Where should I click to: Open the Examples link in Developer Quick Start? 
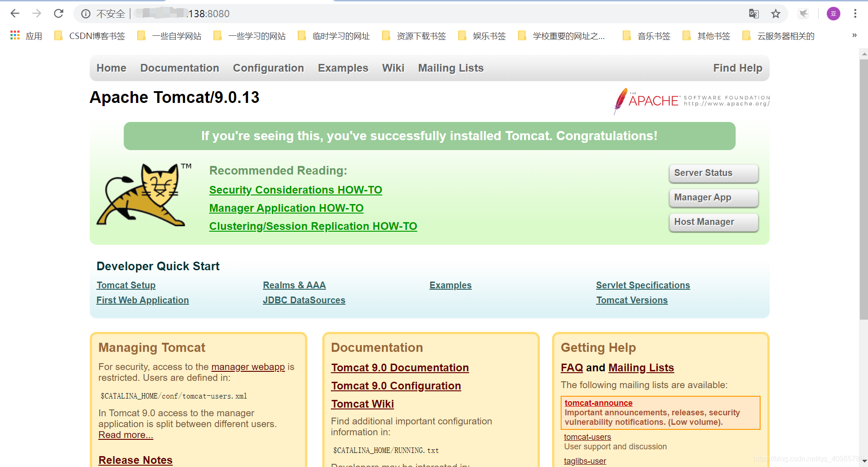pyautogui.click(x=451, y=285)
